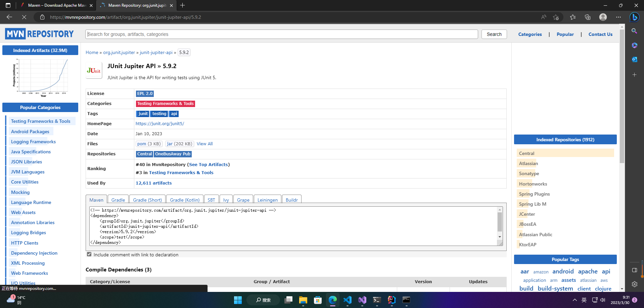The image size is (644, 308).
Task: Click the JUnit artifact logo thumbnail
Action: [94, 70]
